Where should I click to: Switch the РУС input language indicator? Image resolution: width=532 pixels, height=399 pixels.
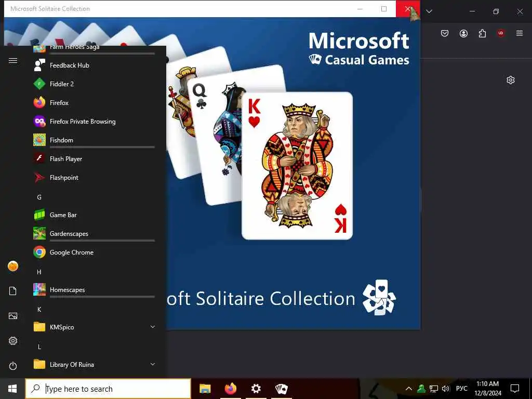(461, 389)
